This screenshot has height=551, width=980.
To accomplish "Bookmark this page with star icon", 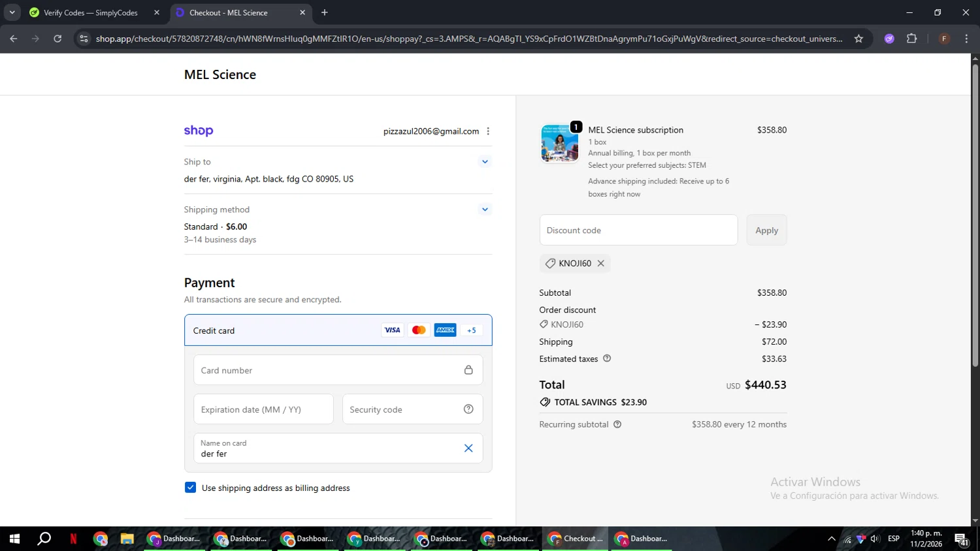I will click(858, 39).
